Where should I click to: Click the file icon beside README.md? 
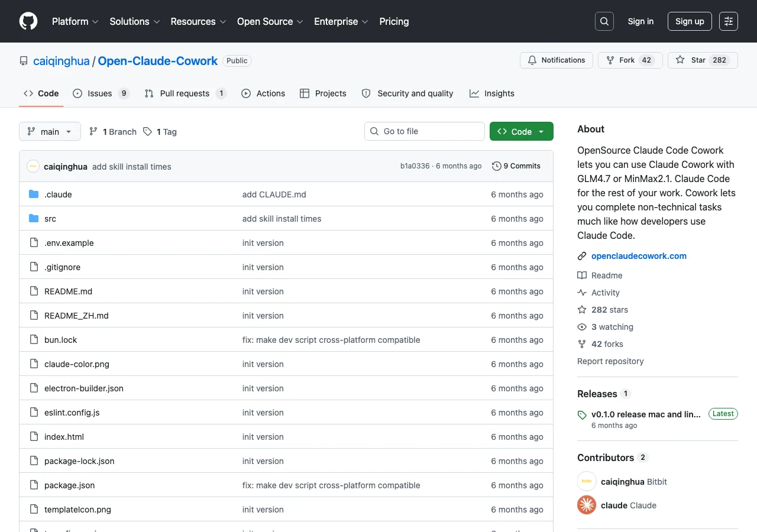(x=34, y=291)
